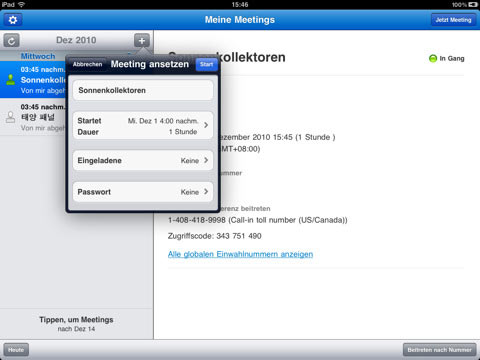
Task: Tap the 1-408-418-9998 call-in number
Action: click(197, 220)
